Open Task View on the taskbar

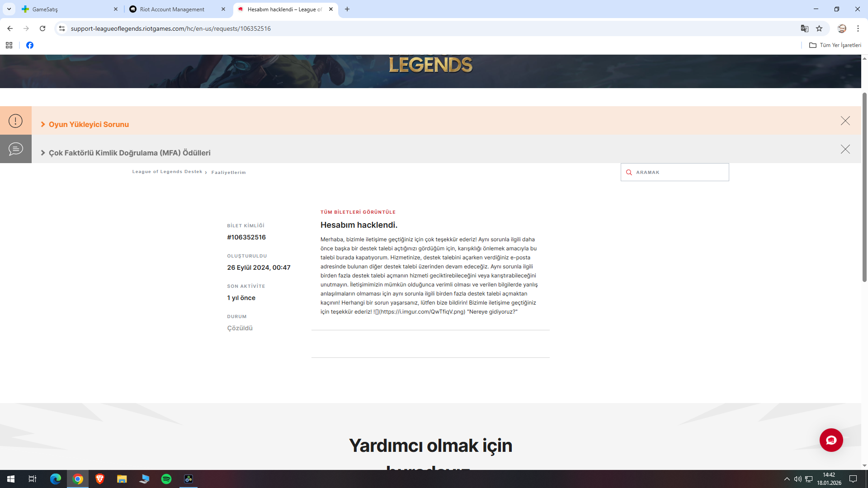click(x=33, y=479)
